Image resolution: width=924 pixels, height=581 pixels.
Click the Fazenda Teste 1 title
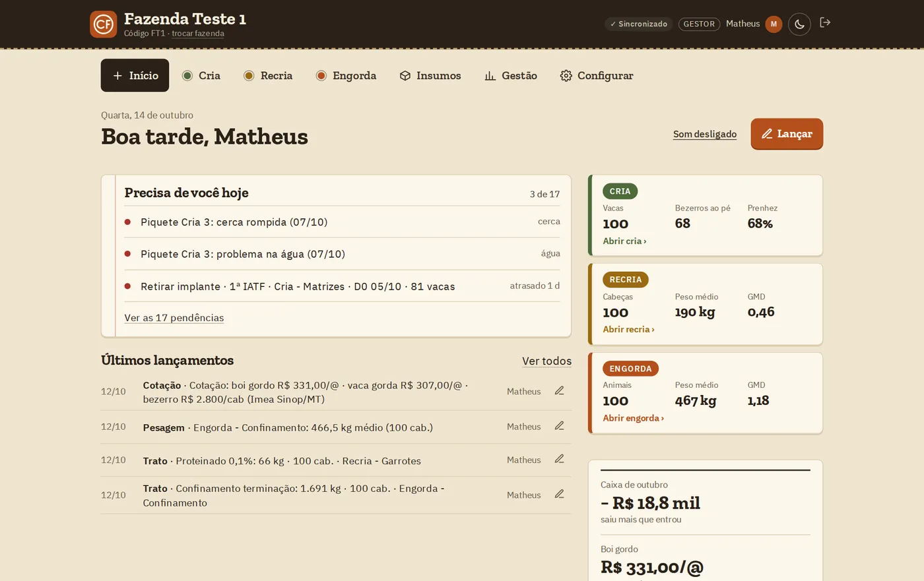(x=185, y=19)
